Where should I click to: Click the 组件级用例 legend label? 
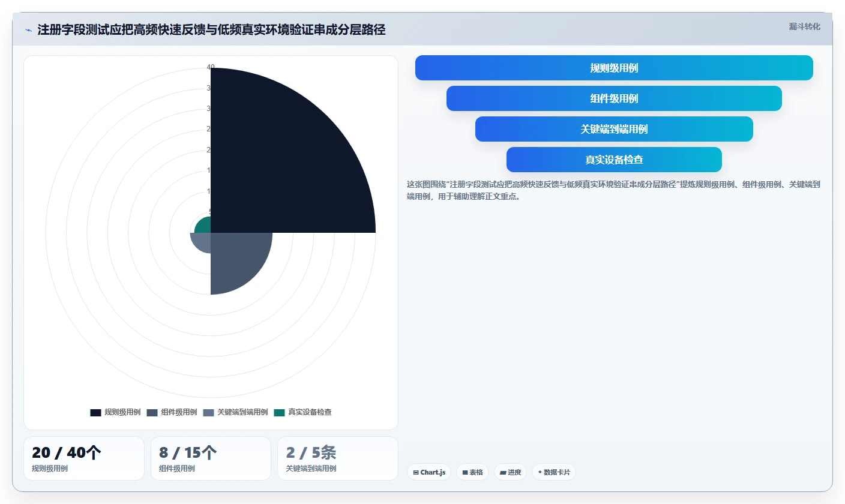179,412
